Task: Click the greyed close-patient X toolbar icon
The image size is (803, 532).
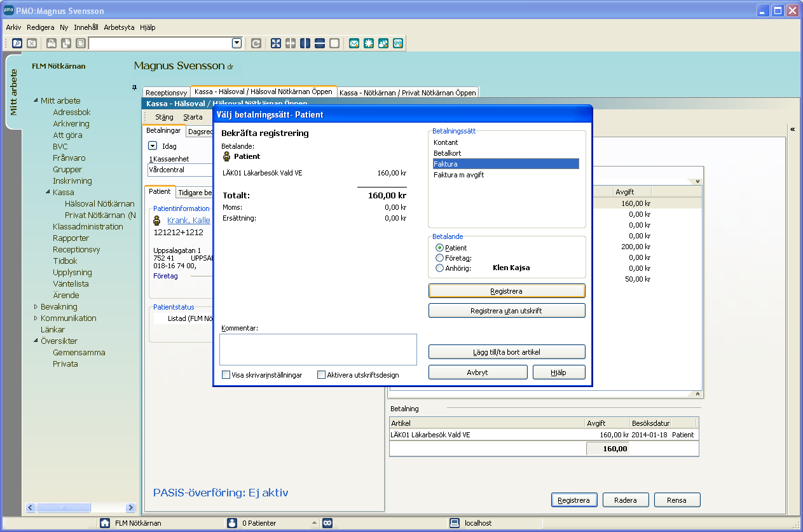Action: coord(31,43)
